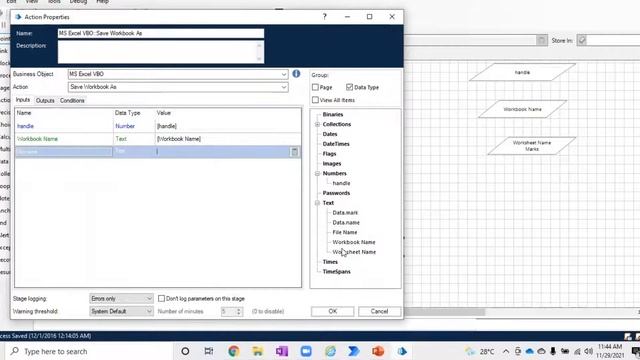Open the Debug menu
This screenshot has width=640, height=360.
(78, 2)
